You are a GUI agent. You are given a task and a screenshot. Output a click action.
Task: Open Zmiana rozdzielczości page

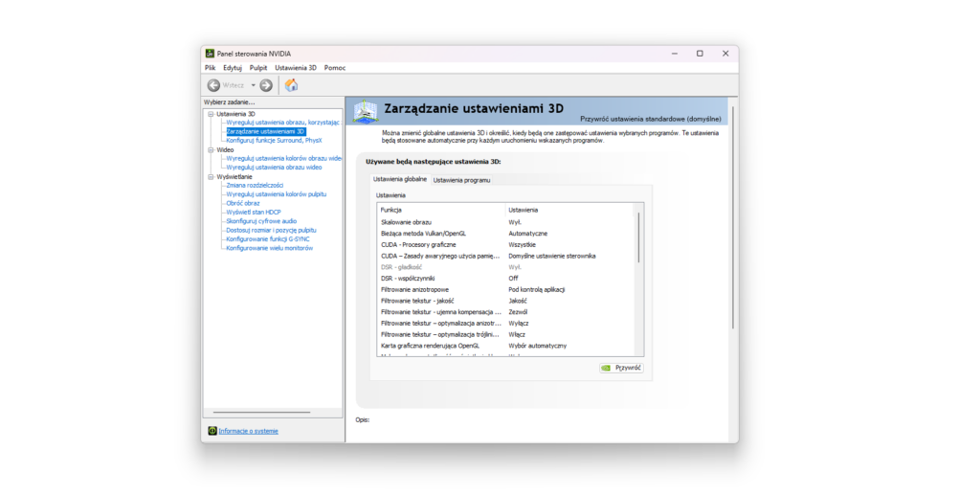point(255,186)
